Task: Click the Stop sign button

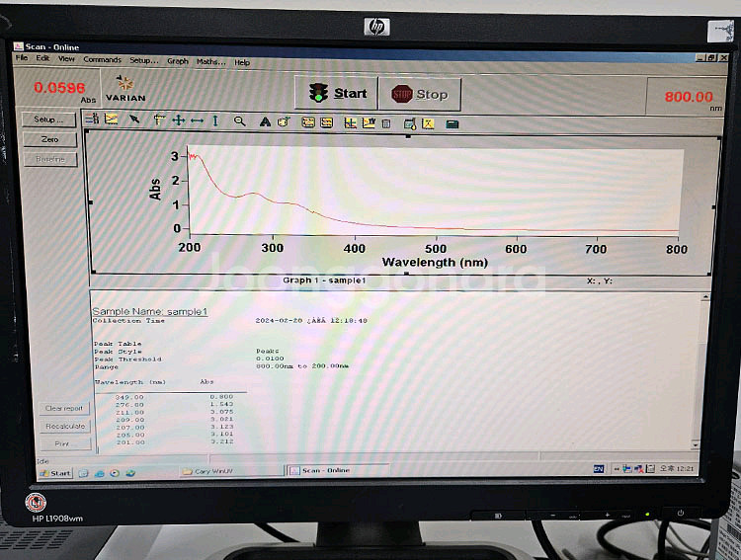Action: tap(420, 94)
